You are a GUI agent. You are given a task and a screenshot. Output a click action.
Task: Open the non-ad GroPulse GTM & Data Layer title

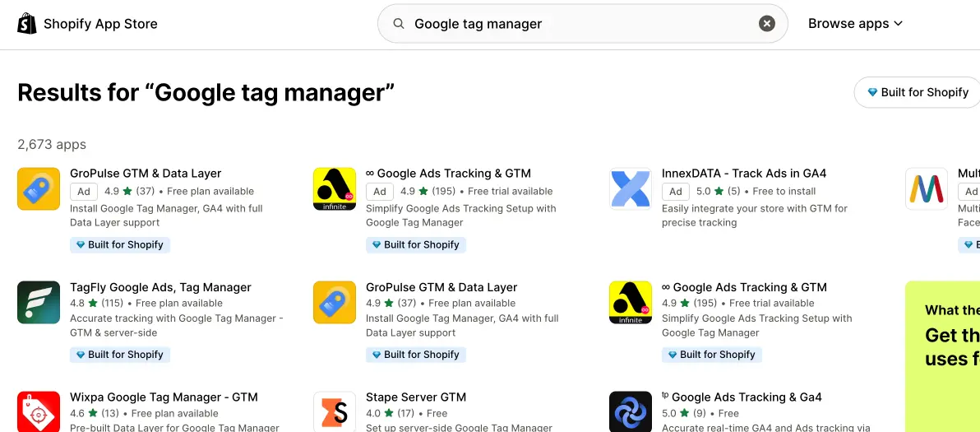(x=441, y=287)
